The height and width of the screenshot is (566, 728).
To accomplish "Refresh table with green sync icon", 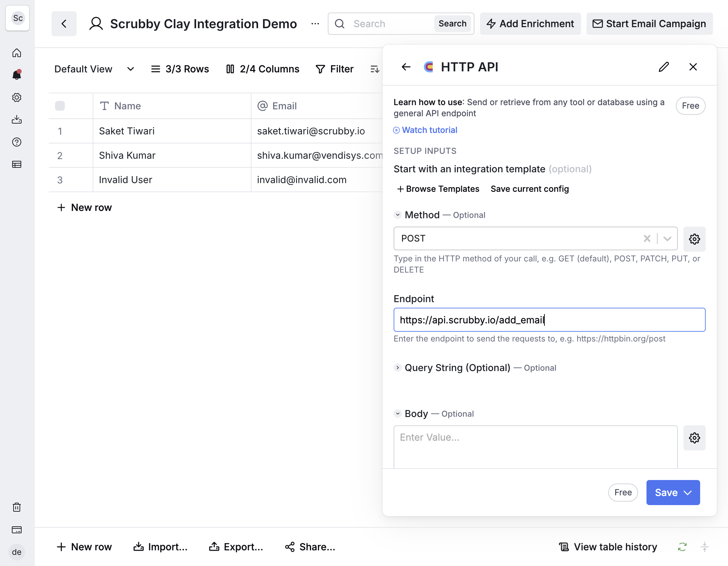I will pyautogui.click(x=682, y=547).
